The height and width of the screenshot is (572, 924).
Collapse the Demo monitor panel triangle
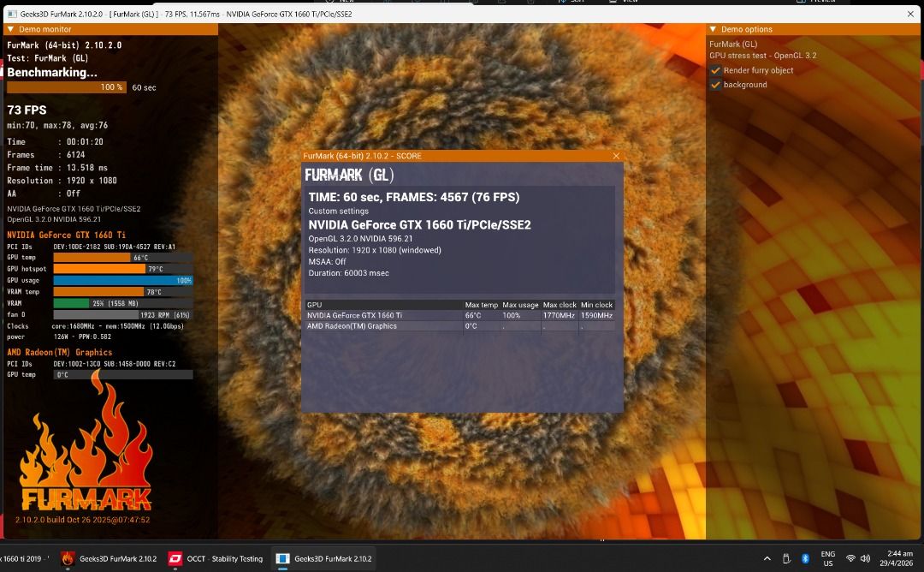[x=10, y=29]
